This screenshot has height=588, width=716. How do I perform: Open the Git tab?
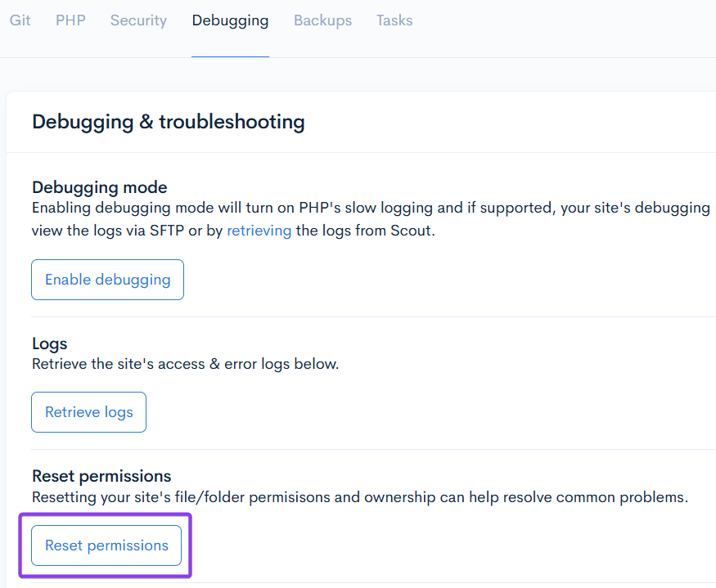click(x=20, y=21)
